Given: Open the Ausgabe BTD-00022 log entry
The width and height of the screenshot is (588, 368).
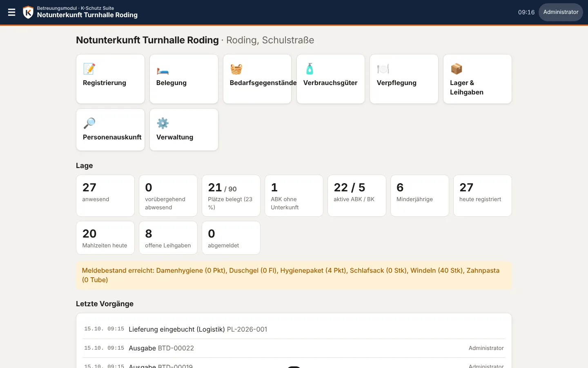Looking at the screenshot, I should [x=294, y=348].
